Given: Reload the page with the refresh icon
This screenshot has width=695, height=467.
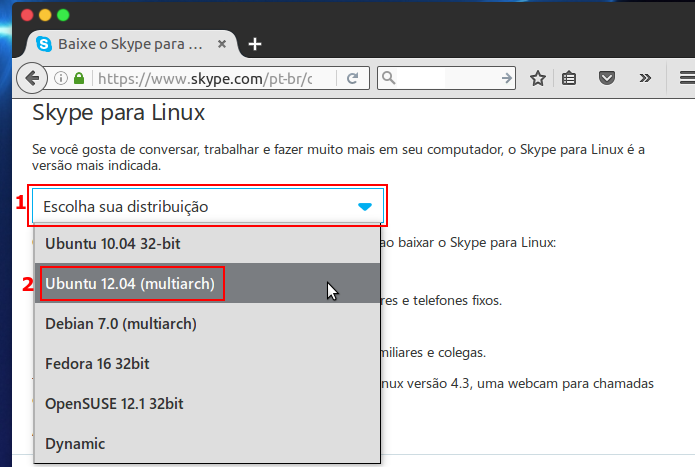Looking at the screenshot, I should click(352, 78).
